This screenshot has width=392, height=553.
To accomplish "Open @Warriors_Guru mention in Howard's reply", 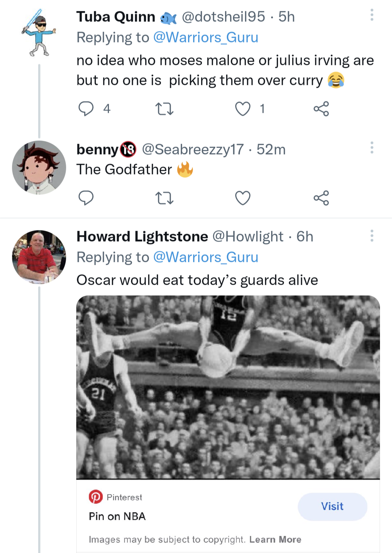I will [205, 257].
